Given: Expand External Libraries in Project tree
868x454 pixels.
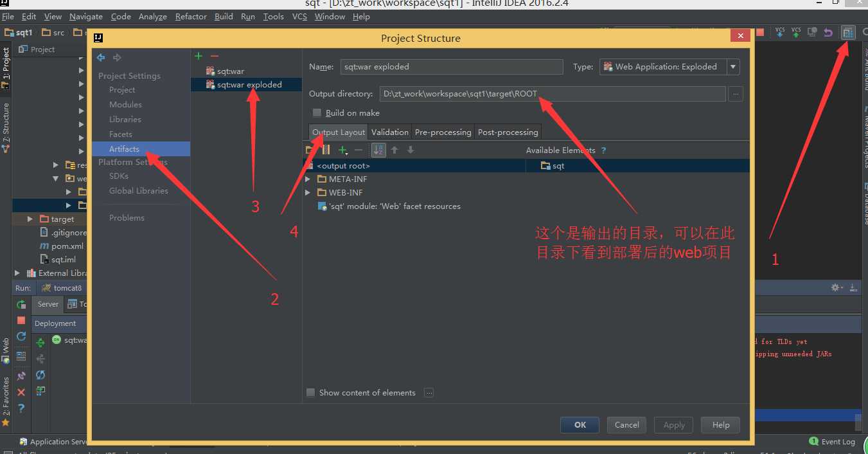Looking at the screenshot, I should pos(17,273).
